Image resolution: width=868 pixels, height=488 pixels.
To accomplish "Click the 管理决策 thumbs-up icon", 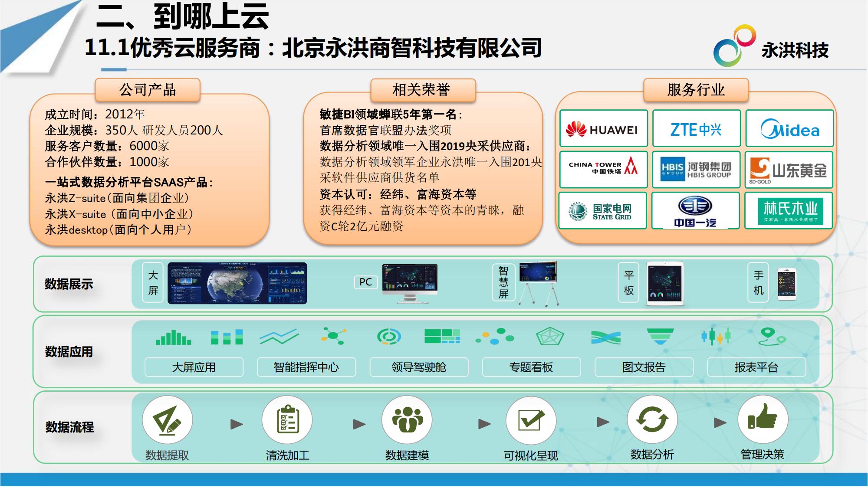I will point(763,419).
